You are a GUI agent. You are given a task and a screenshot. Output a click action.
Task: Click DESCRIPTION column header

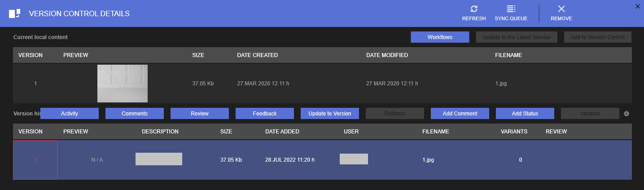point(160,132)
